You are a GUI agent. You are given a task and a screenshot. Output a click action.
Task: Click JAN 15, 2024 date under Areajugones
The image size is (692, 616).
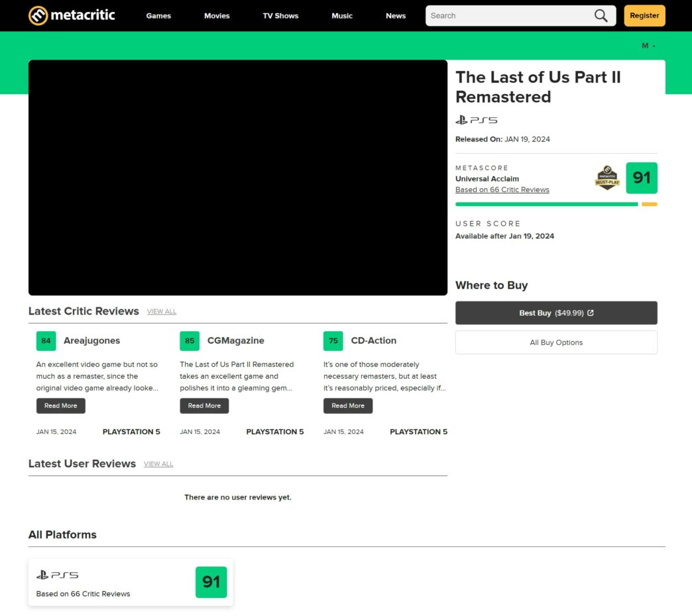coord(56,432)
